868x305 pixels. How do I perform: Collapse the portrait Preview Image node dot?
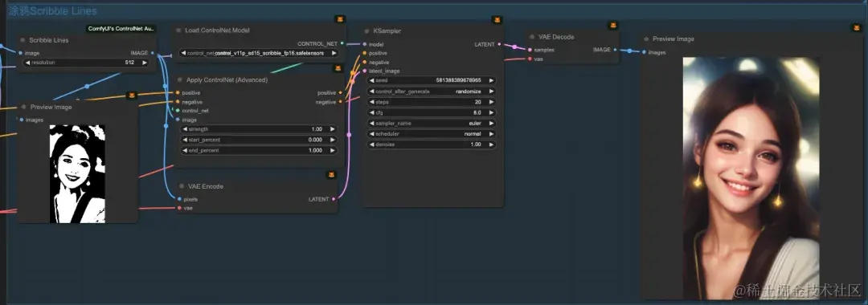point(646,39)
